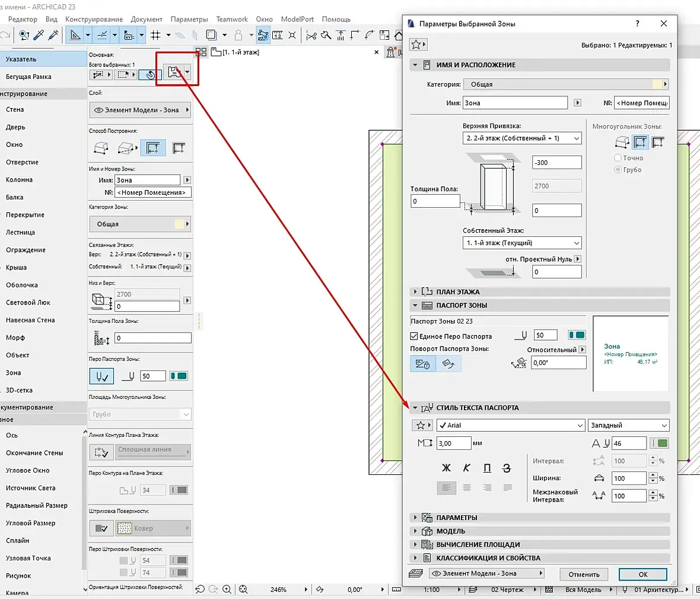Click the dialog help question mark
700x599 pixels.
point(637,23)
